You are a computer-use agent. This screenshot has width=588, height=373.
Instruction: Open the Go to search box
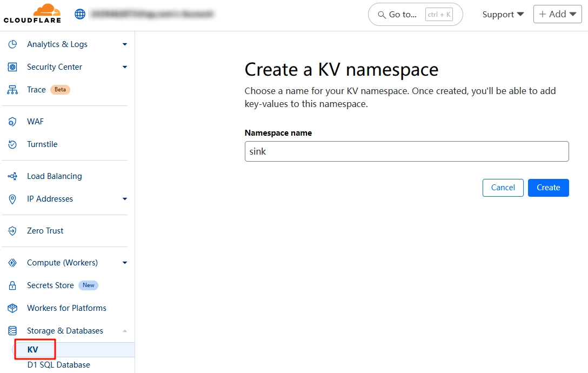tap(415, 14)
